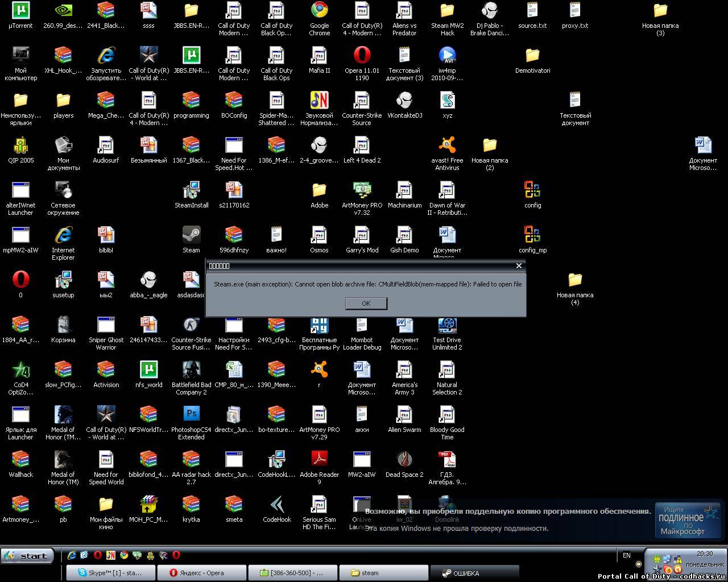This screenshot has width=728, height=582.
Task: Open the Opera 11.01 1190 icon
Action: point(362,64)
